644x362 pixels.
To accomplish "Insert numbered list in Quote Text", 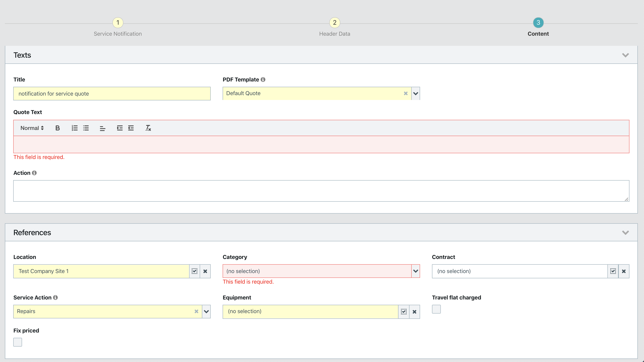I will click(74, 128).
